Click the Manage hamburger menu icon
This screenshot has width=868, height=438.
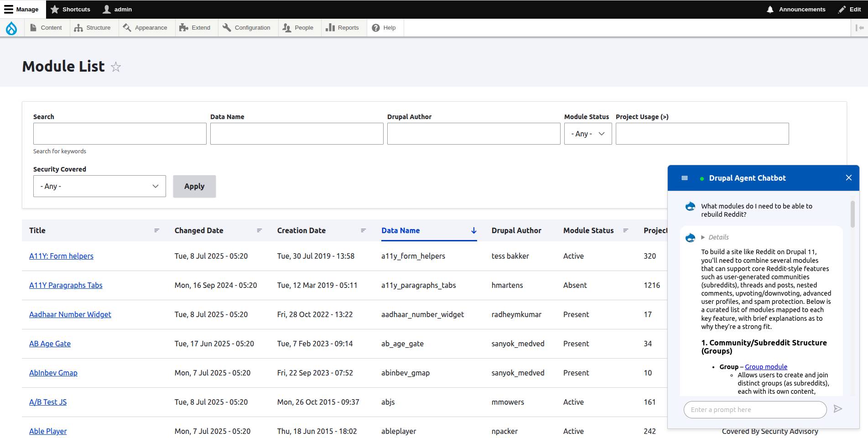click(9, 9)
